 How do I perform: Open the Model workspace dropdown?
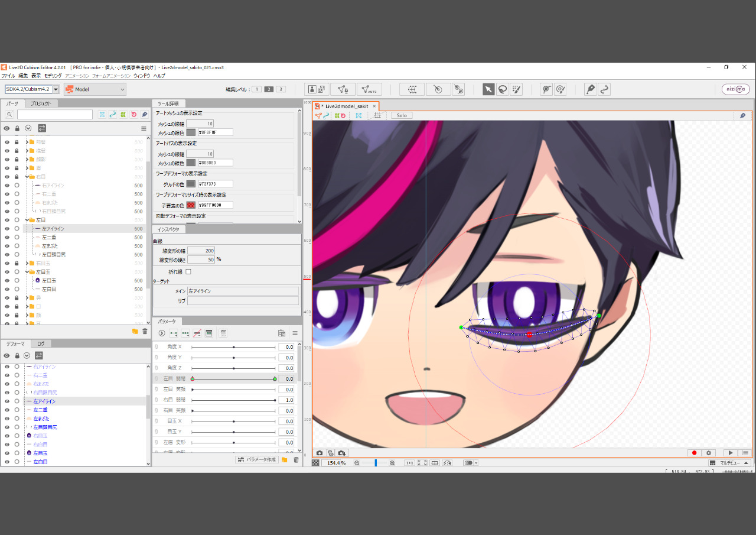coord(94,89)
